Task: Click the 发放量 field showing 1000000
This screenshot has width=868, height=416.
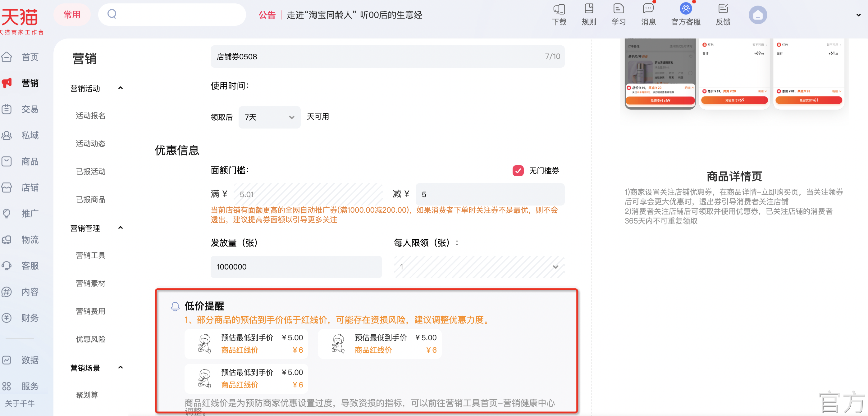Action: coord(296,267)
